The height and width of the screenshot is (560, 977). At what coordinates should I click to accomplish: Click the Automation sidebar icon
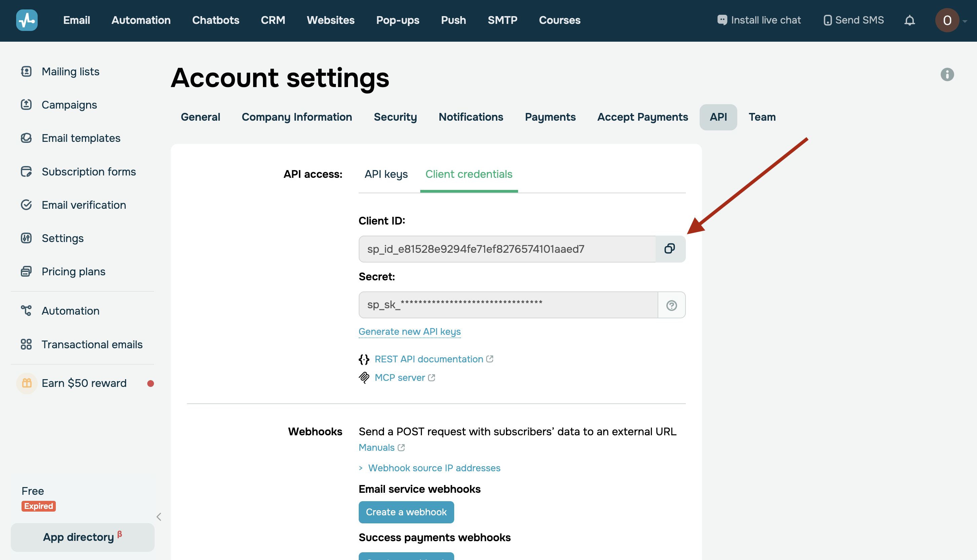pos(26,311)
